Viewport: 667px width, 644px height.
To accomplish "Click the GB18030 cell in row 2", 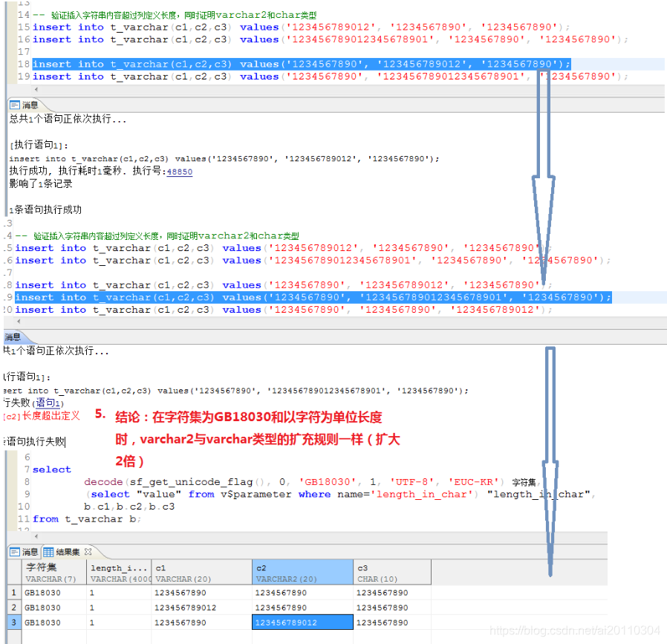I will point(53,608).
